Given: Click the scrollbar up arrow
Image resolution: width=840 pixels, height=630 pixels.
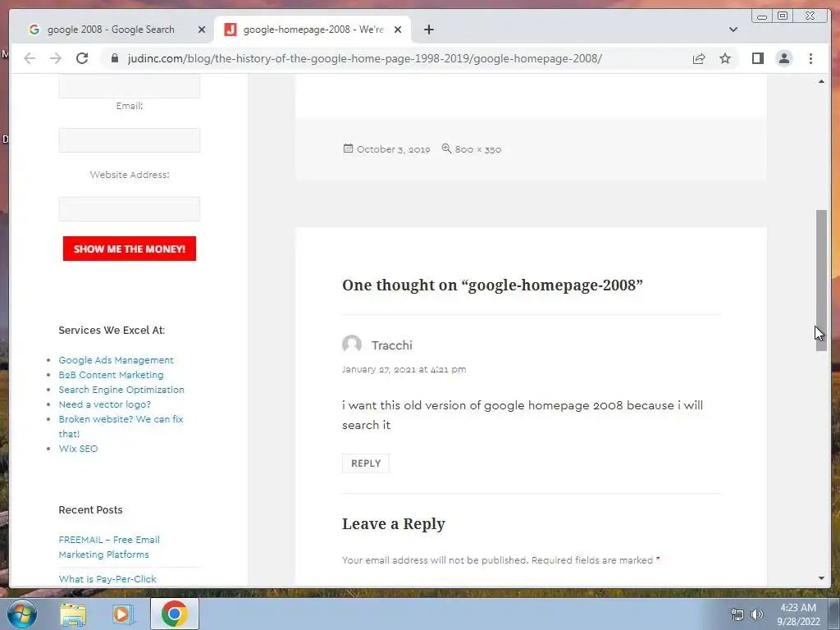Looking at the screenshot, I should coord(821,81).
